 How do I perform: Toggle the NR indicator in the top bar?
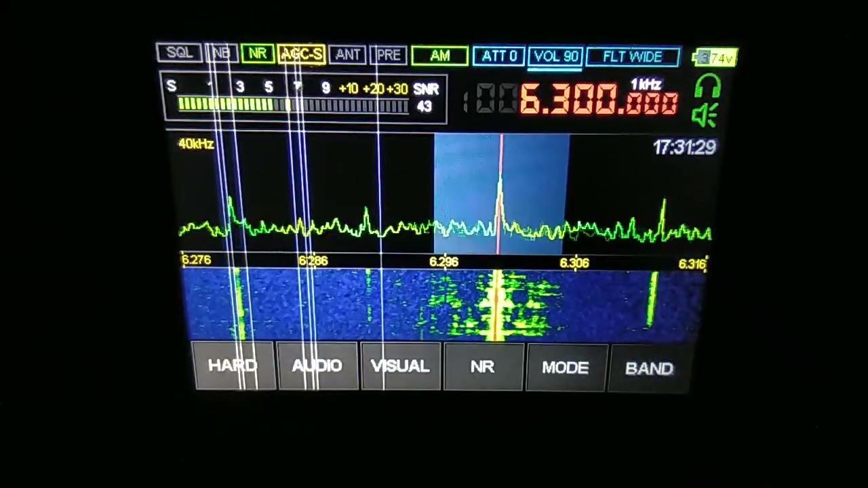pos(258,54)
